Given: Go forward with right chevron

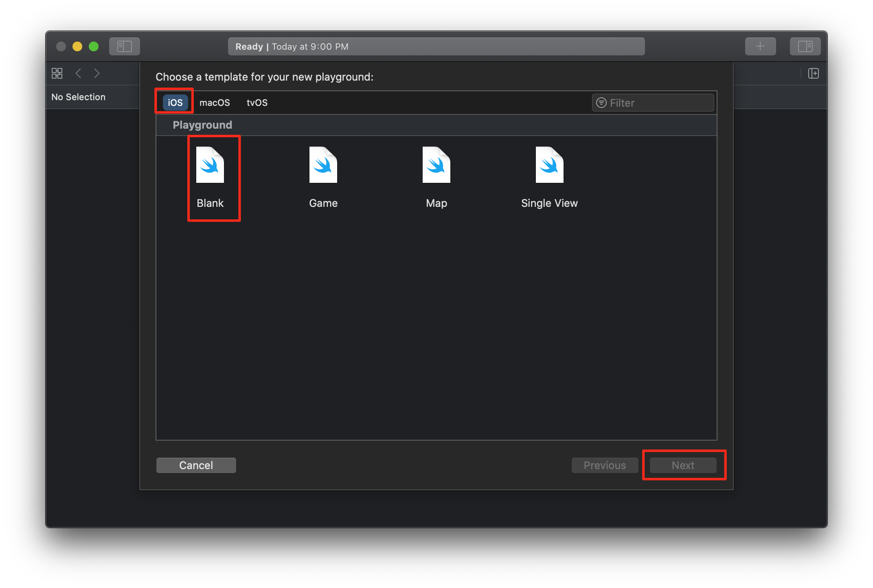Looking at the screenshot, I should tap(97, 73).
